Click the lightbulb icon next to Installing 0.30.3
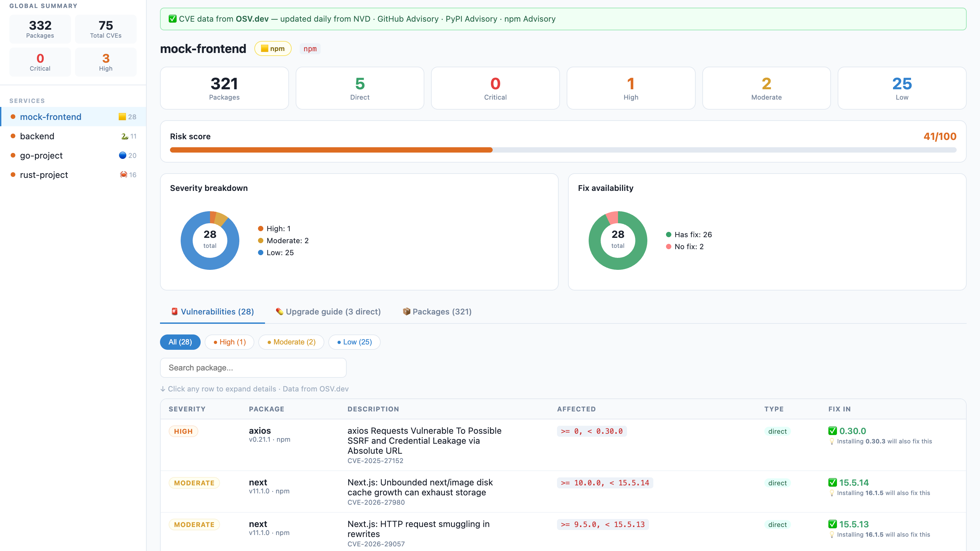The image size is (980, 551). tap(832, 441)
